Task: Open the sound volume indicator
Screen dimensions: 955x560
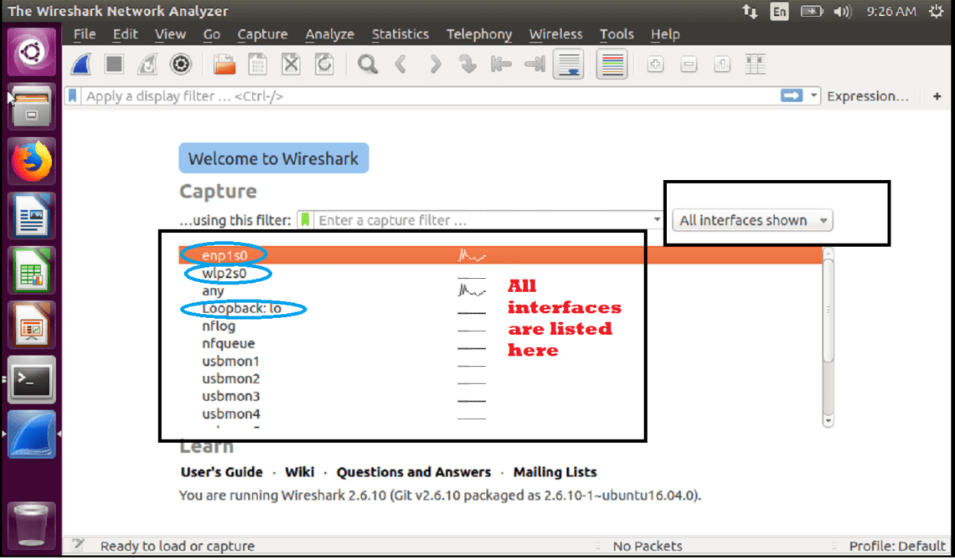Action: point(842,12)
